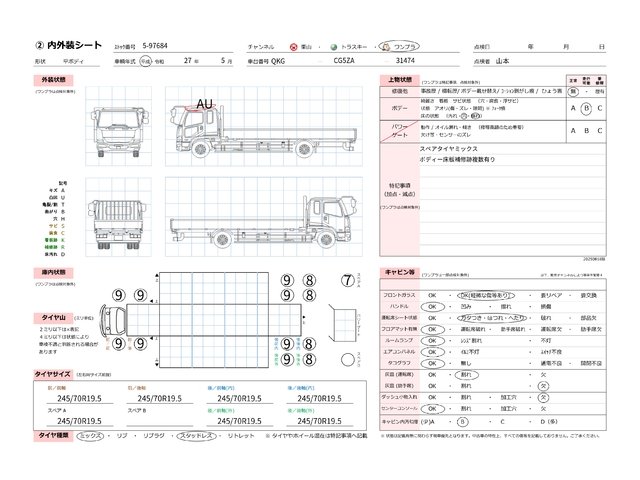The image size is (640, 480).
Task: Click circled 割れ in 灰皿(運転席) row
Action: tap(466, 375)
